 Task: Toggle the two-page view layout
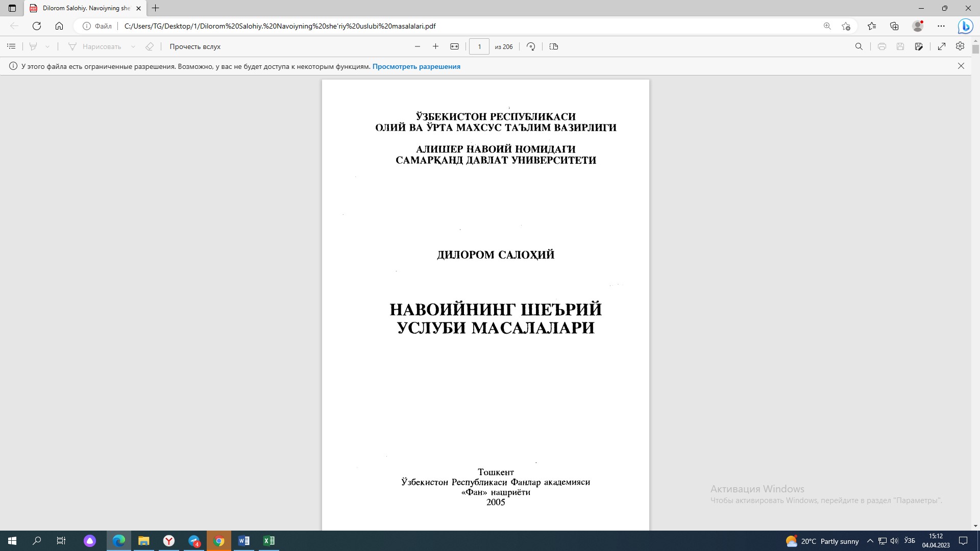[554, 46]
